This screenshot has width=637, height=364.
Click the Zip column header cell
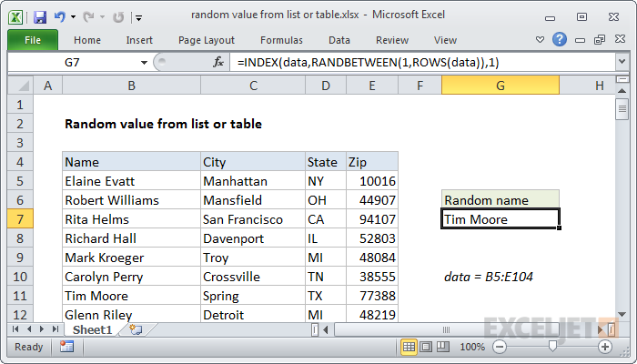pyautogui.click(x=372, y=162)
